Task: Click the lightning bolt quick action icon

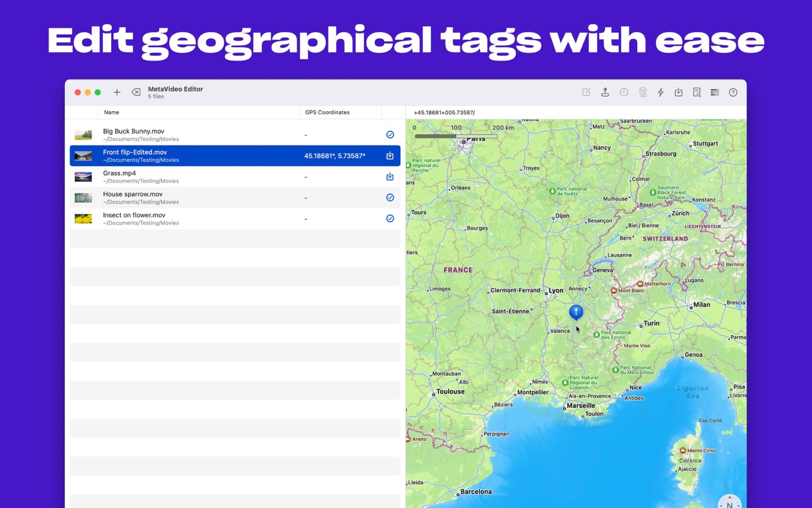Action: click(660, 92)
